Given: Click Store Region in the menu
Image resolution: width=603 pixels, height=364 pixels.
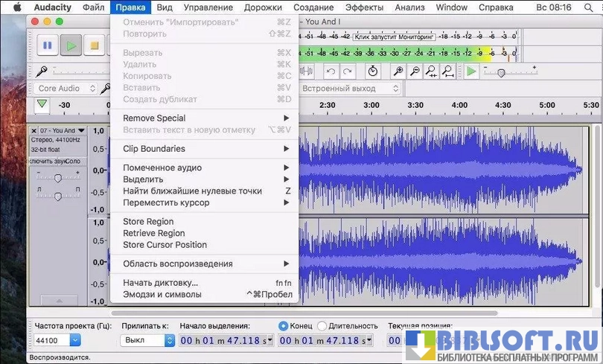Looking at the screenshot, I should pos(148,221).
